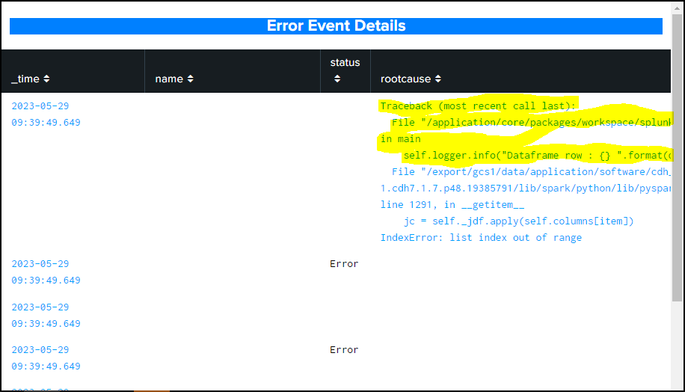Click Error status in fourth row
This screenshot has width=685, height=392.
tap(344, 350)
